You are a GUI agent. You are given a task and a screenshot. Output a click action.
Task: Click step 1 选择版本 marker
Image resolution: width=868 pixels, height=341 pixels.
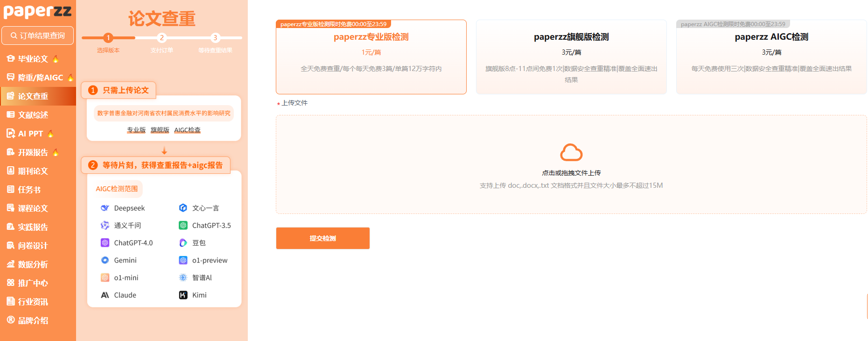pos(108,38)
